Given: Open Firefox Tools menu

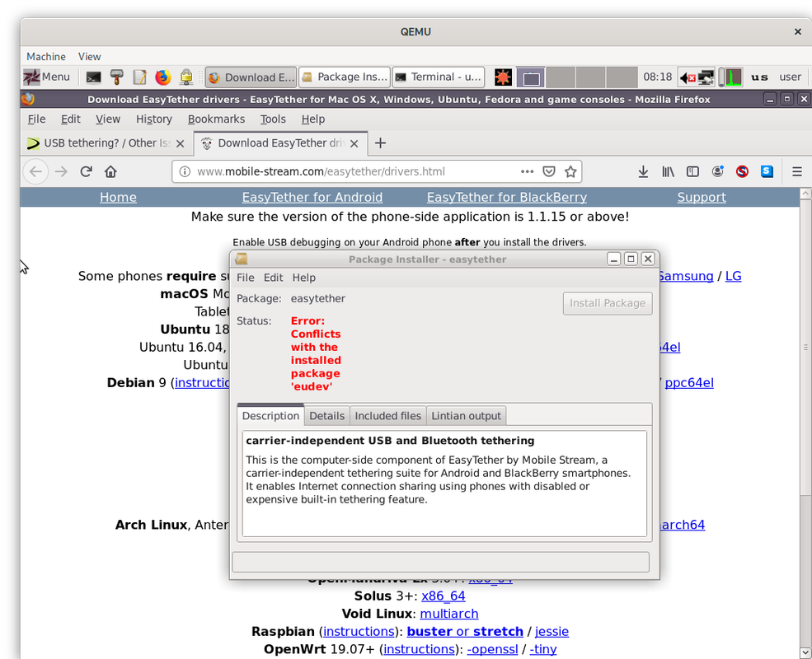Looking at the screenshot, I should [273, 119].
